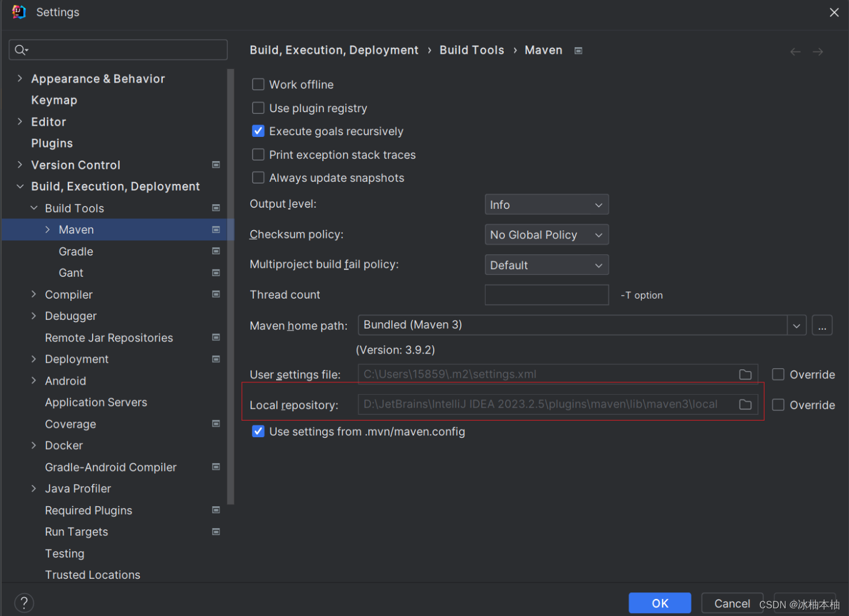The width and height of the screenshot is (849, 616).
Task: Click the settings tree vertical scrollbar
Action: pyautogui.click(x=231, y=287)
